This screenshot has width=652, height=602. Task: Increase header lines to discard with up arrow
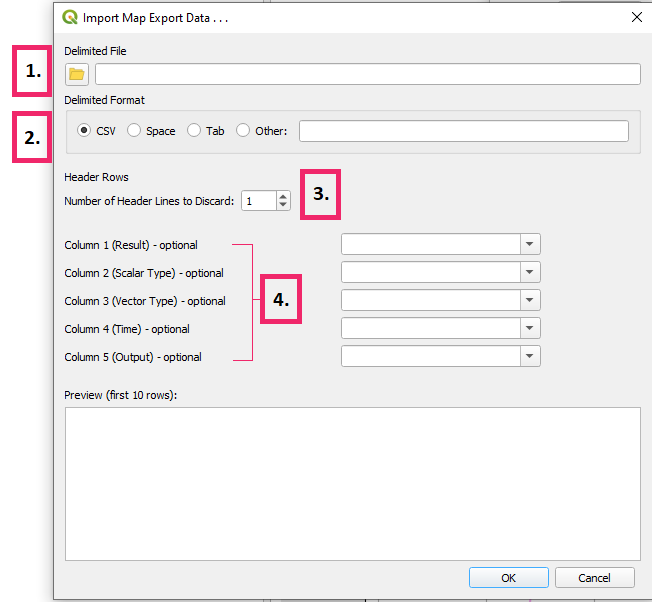click(283, 196)
